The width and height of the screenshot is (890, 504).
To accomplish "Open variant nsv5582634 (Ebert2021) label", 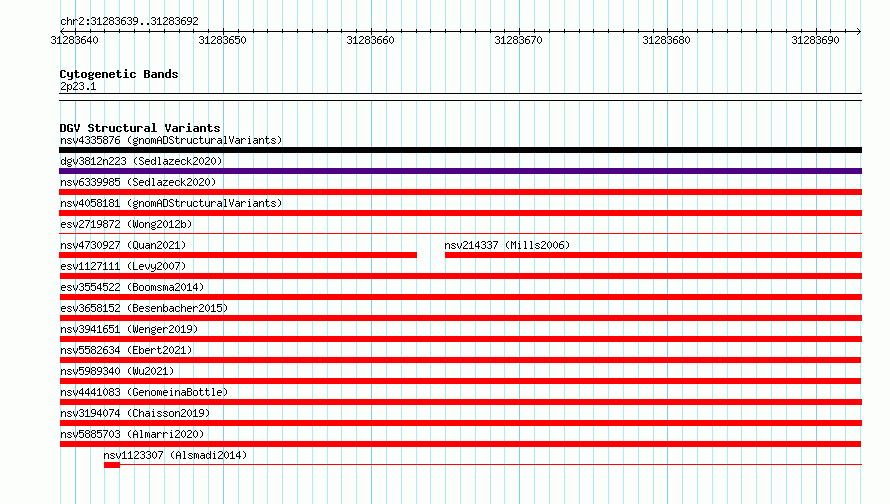I will 126,350.
